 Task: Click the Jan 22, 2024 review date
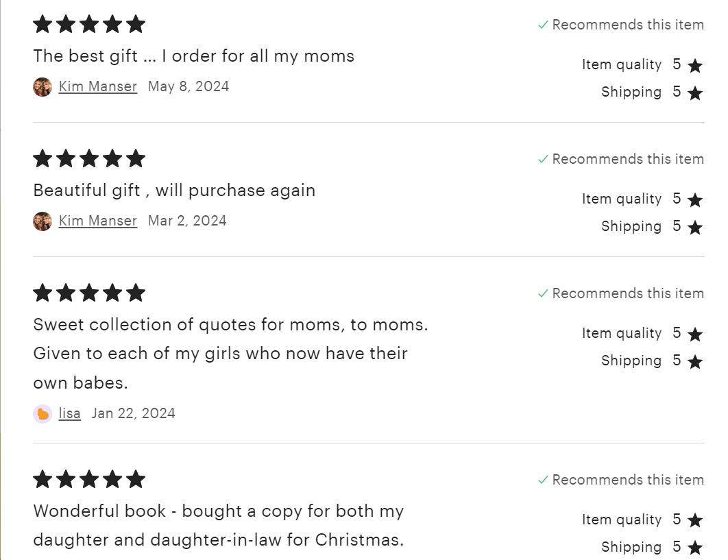coord(134,413)
